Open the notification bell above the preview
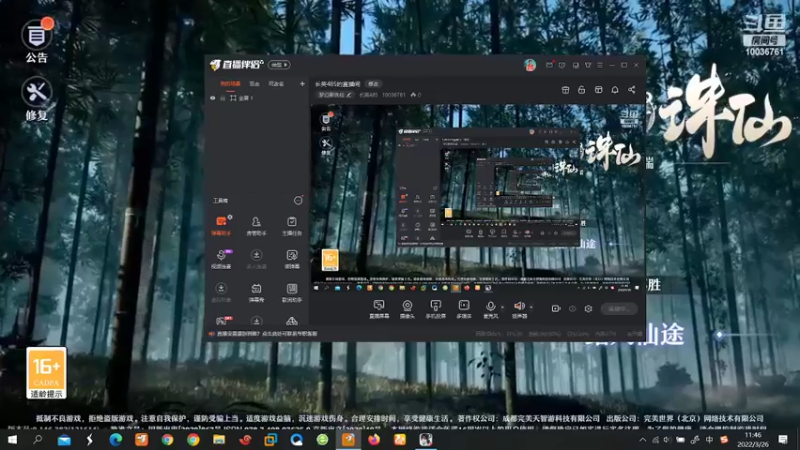 click(615, 90)
